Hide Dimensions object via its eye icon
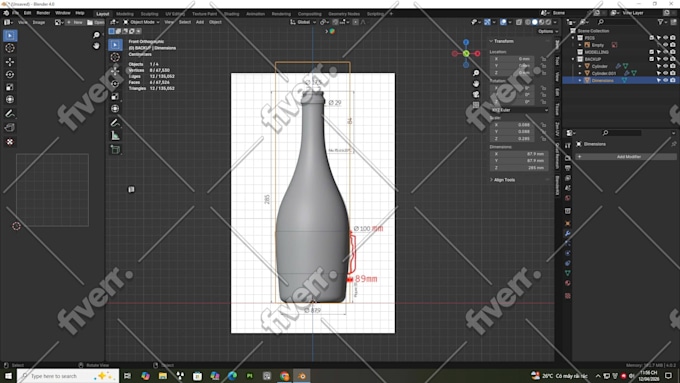This screenshot has height=383, width=680. click(666, 80)
